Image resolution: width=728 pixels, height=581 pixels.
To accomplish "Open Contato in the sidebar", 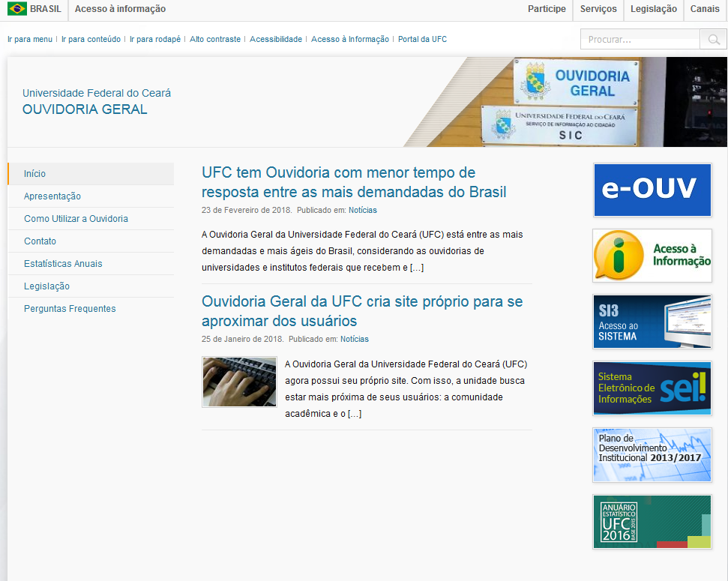I will [91, 241].
